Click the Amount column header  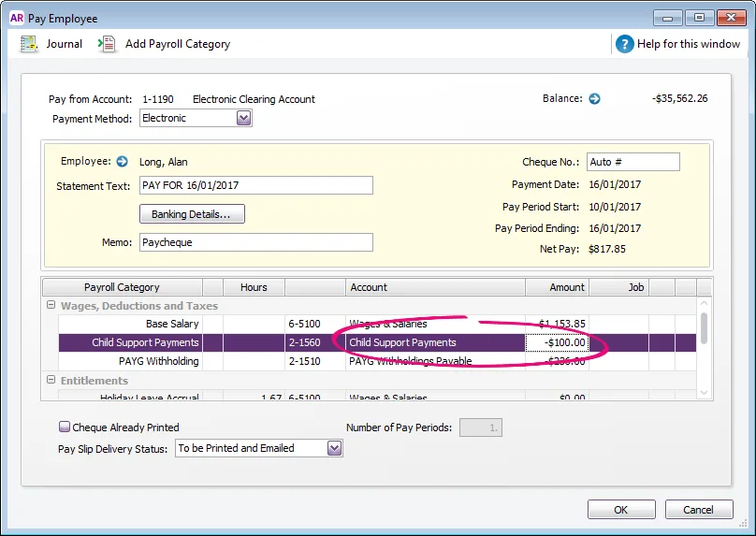coord(558,287)
